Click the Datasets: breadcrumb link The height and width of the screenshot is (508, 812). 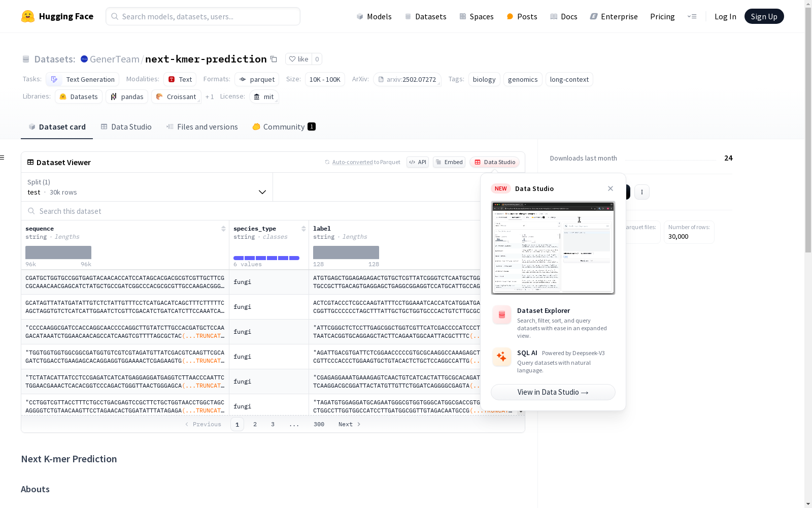(55, 59)
